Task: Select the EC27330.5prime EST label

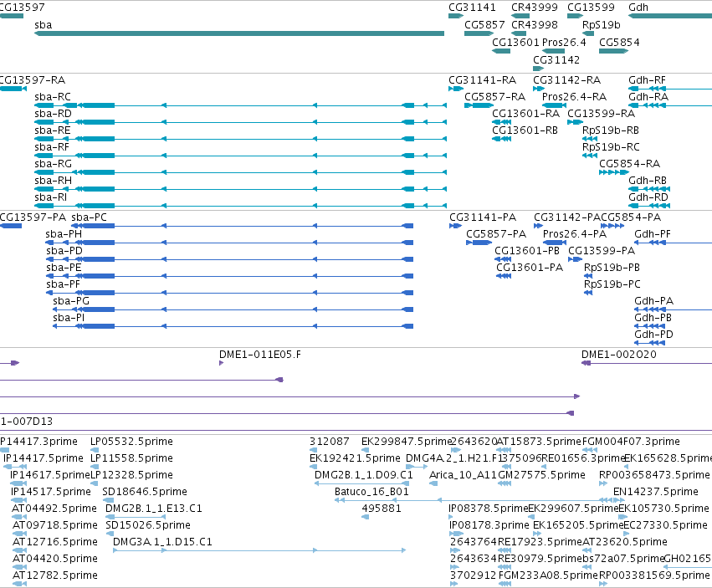Action: tap(665, 525)
